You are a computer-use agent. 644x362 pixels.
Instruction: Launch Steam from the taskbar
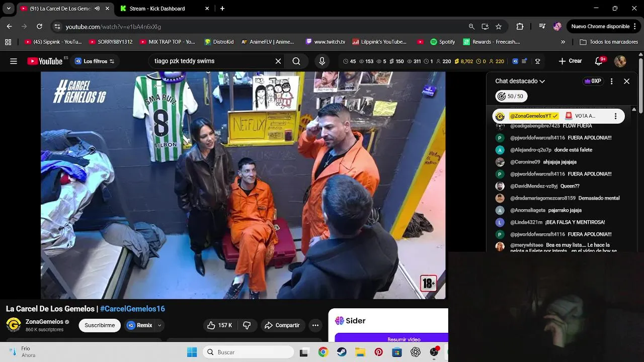[x=342, y=352]
